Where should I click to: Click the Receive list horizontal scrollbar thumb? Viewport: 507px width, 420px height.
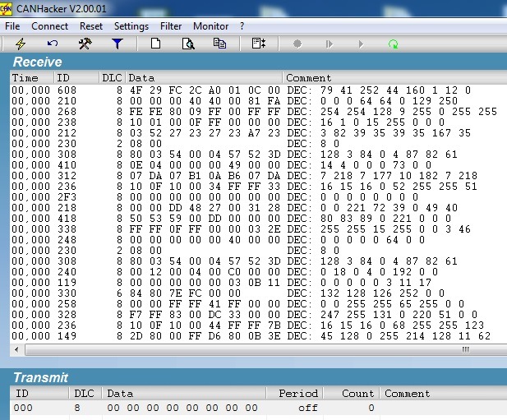(x=265, y=349)
